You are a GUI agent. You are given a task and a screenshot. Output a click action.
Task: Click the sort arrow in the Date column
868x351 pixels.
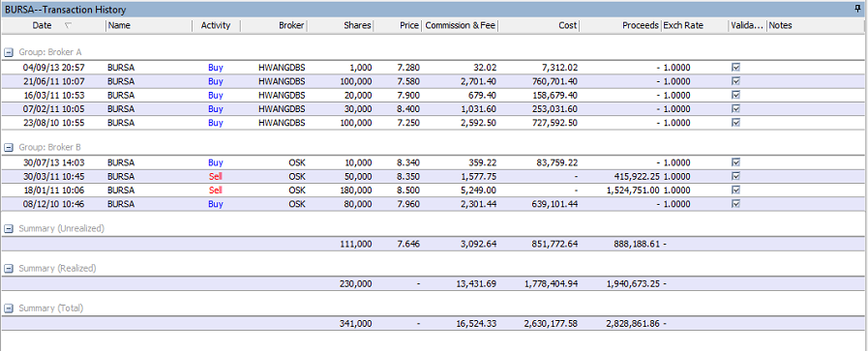(x=68, y=25)
